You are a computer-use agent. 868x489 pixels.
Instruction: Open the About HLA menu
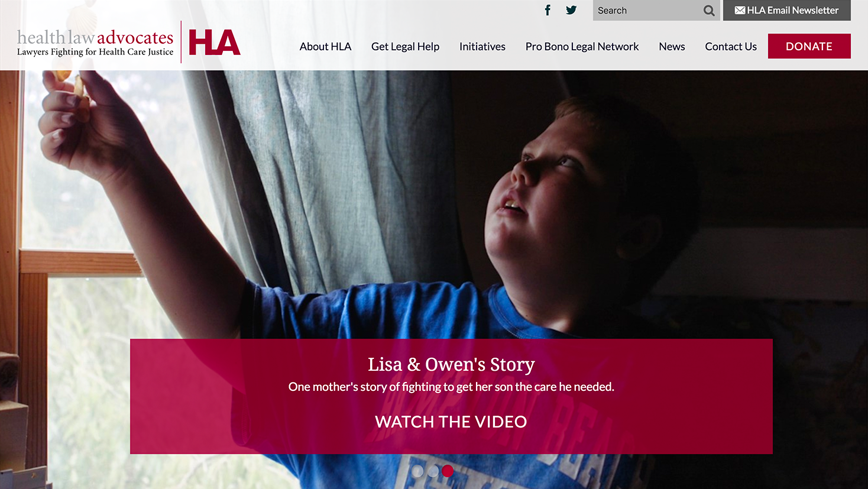[325, 46]
